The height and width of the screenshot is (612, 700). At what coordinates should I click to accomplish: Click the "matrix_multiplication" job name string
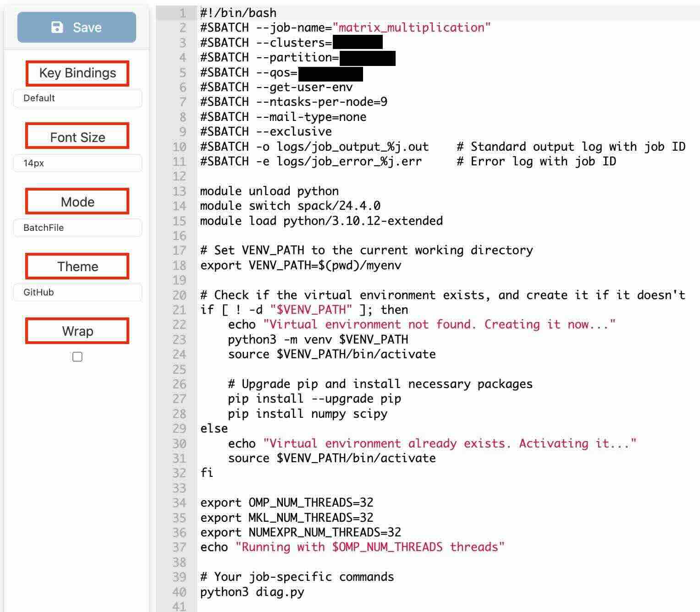tap(411, 27)
